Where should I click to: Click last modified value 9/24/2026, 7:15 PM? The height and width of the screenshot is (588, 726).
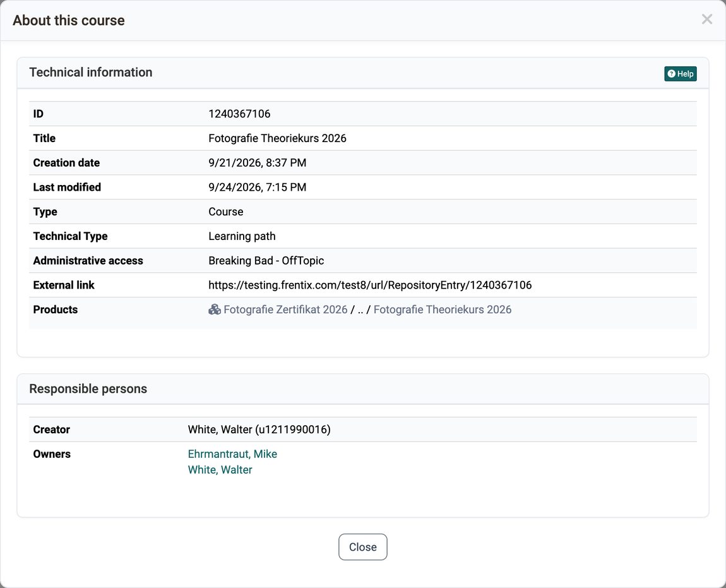pyautogui.click(x=257, y=187)
